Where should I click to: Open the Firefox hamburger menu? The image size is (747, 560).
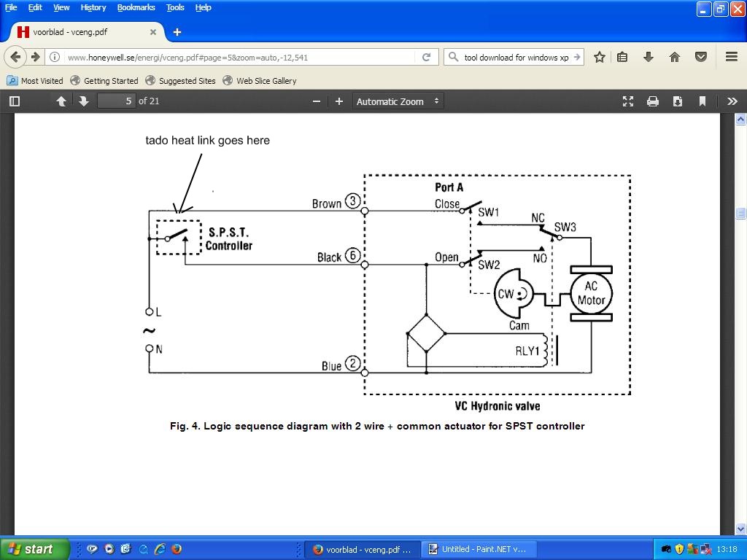coord(731,57)
